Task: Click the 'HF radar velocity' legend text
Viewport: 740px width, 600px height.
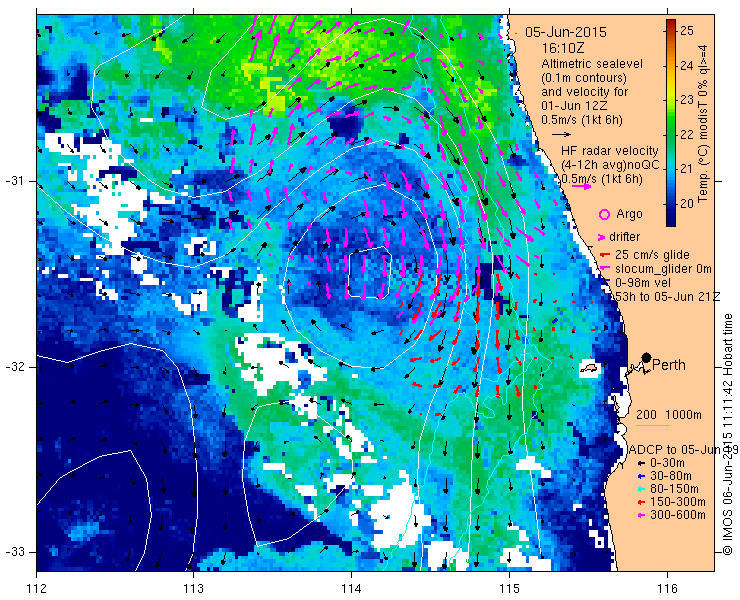Action: [610, 151]
